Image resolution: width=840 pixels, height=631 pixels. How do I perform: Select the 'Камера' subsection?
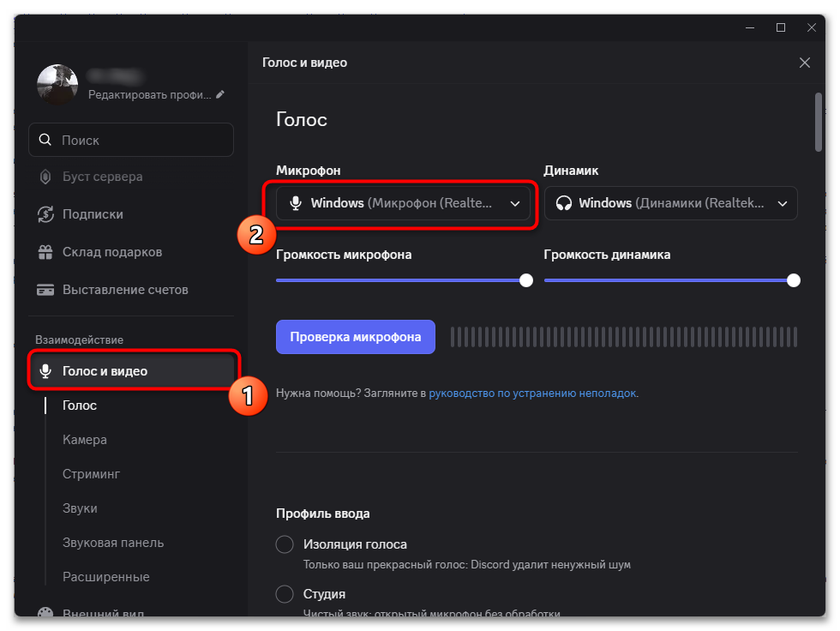85,440
